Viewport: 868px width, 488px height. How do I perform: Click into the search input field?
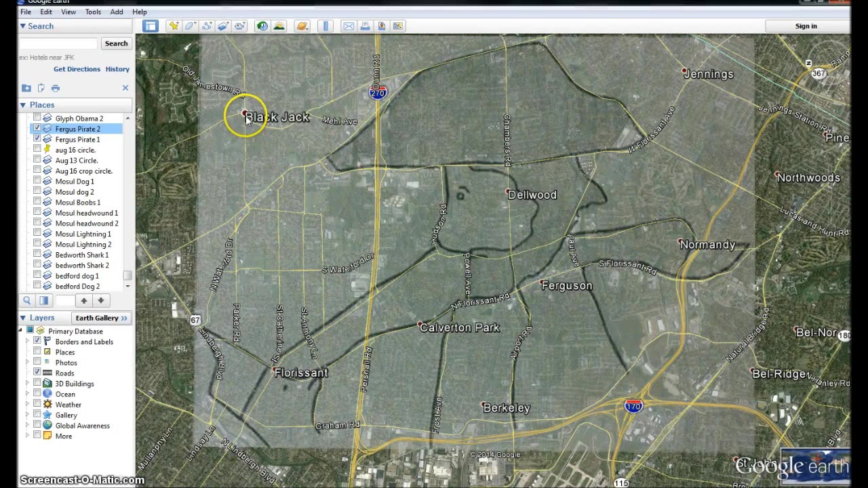coord(59,43)
